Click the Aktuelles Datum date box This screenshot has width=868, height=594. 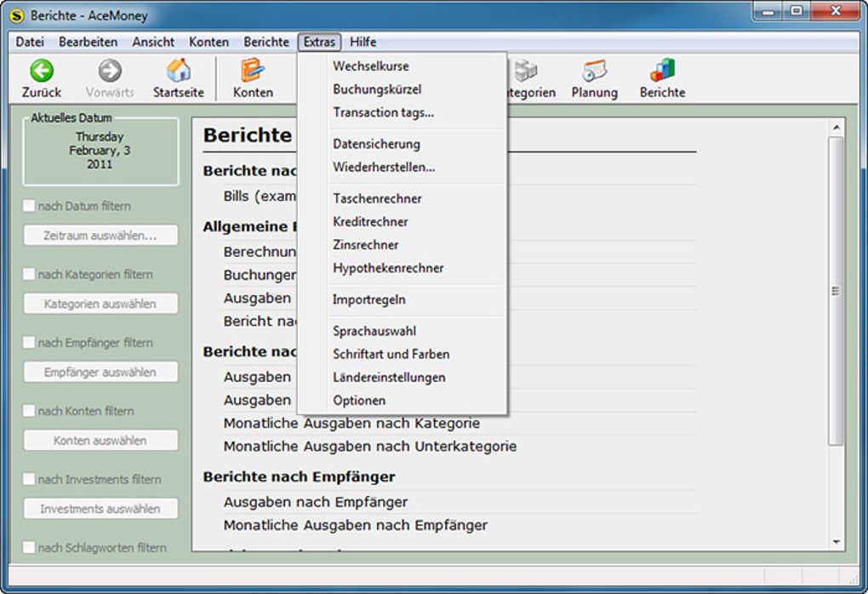pyautogui.click(x=100, y=151)
